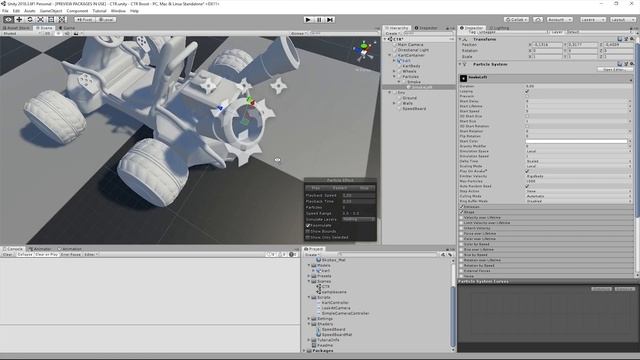
Task: Open the Edit menu
Action: point(16,11)
